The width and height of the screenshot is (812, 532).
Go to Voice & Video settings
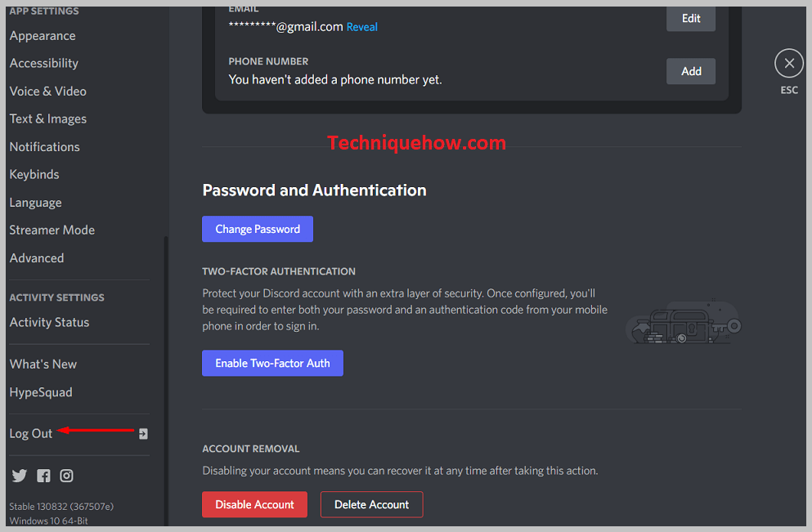click(47, 91)
